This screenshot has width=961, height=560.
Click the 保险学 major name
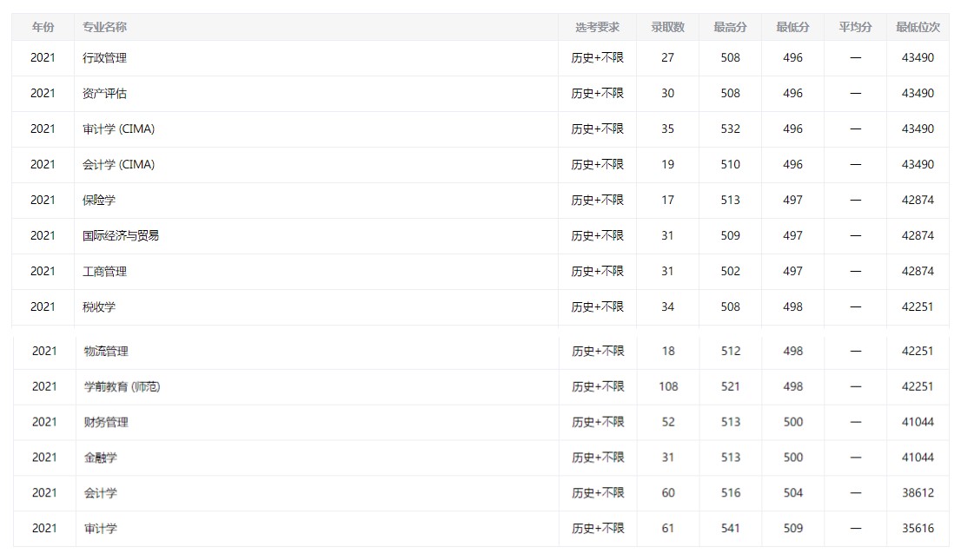99,201
